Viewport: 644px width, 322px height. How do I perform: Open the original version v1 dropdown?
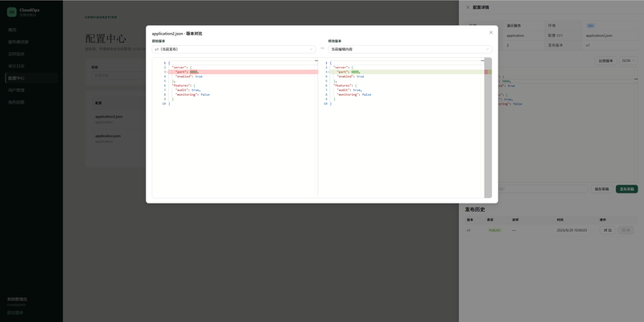click(x=233, y=49)
